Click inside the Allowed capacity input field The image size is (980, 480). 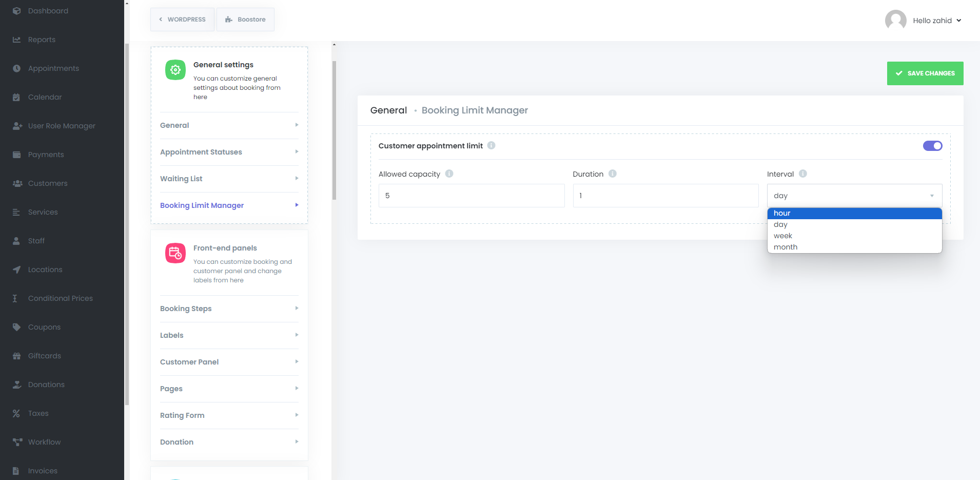tap(471, 195)
